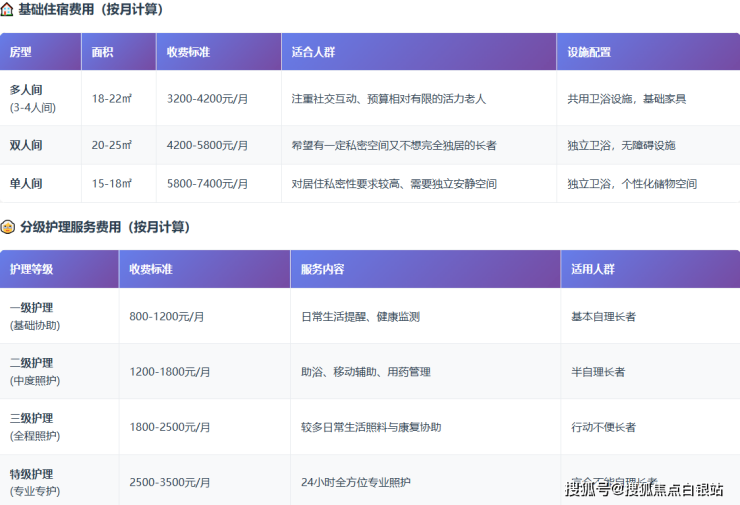
Task: Click the face icon beside 分级护理服务费用
Action: [x=8, y=227]
